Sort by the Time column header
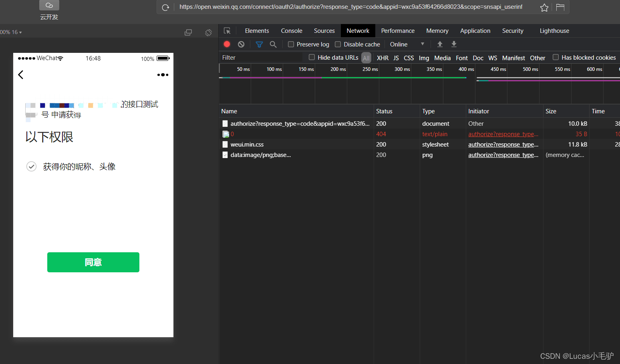 pos(604,111)
